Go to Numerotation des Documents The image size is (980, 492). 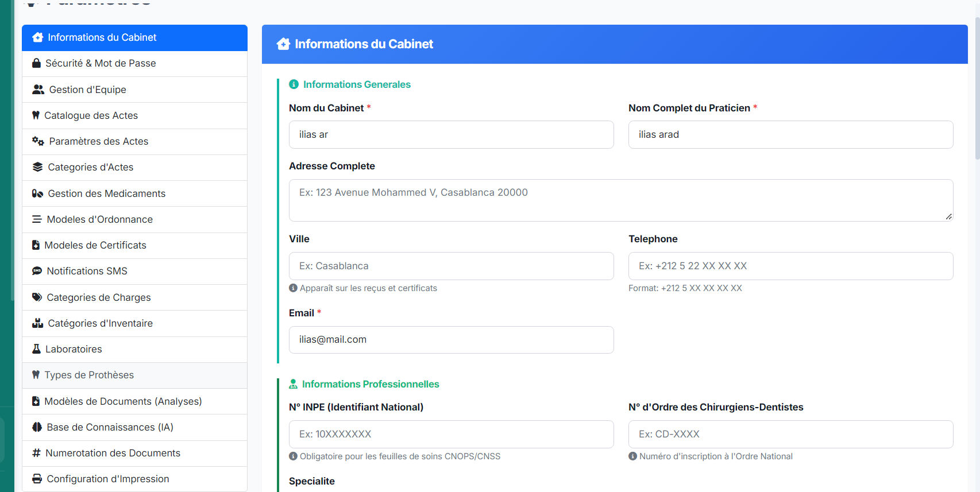coord(134,453)
